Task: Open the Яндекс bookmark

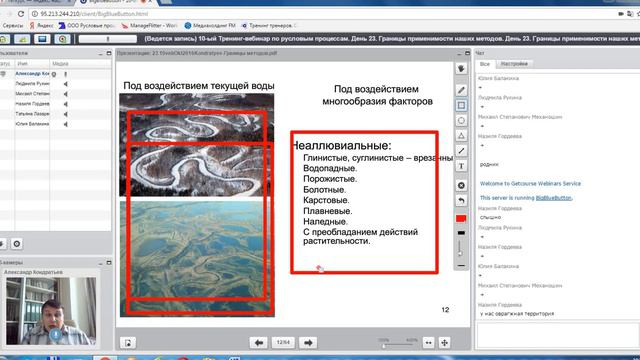Action: coord(41,26)
